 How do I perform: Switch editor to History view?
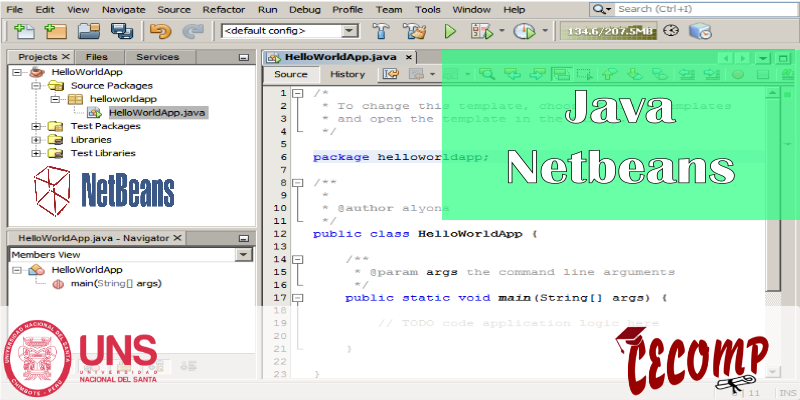point(347,74)
